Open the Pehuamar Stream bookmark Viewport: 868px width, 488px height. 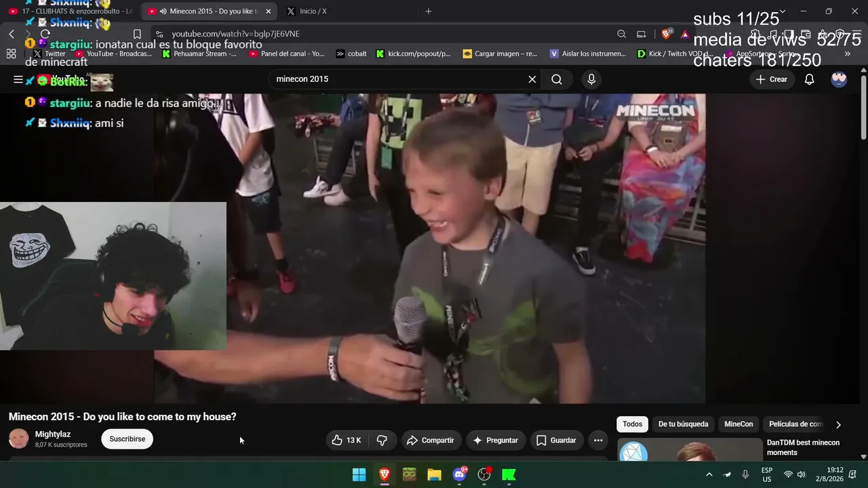tap(200, 54)
